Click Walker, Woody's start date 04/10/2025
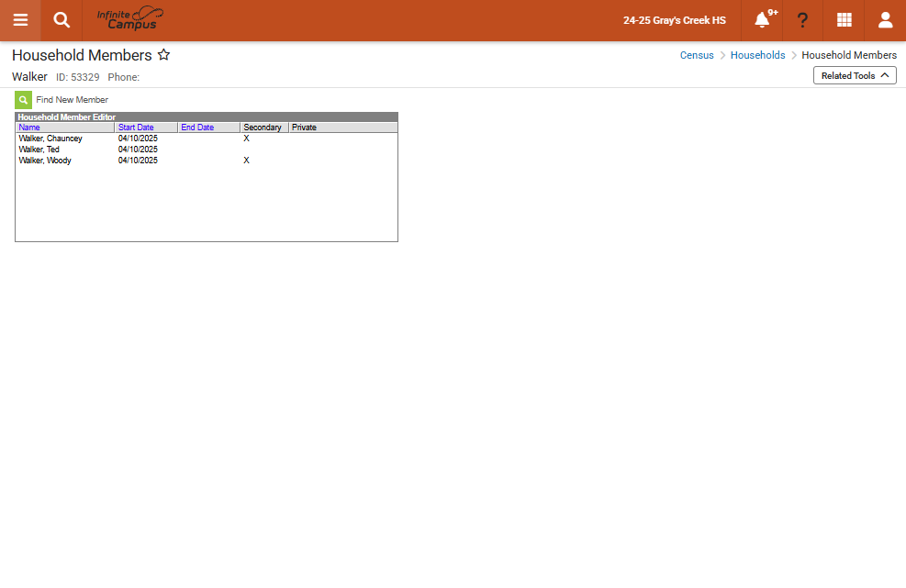Image resolution: width=906 pixels, height=588 pixels. click(138, 161)
